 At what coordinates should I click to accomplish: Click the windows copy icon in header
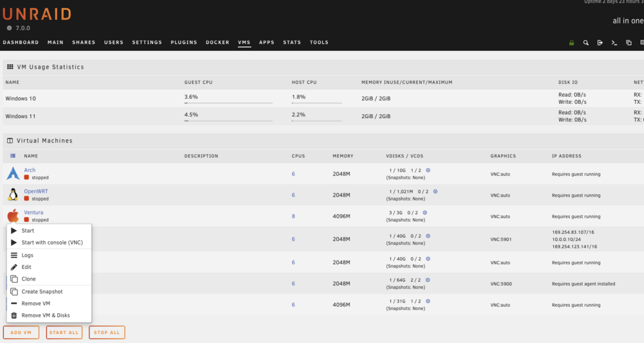coord(629,43)
